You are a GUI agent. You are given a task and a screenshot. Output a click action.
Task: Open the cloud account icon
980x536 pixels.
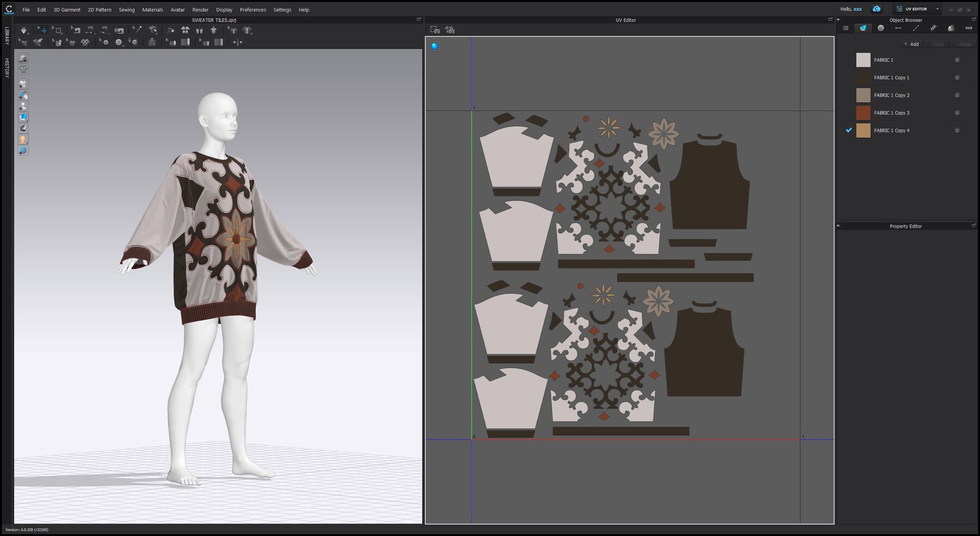pos(877,9)
